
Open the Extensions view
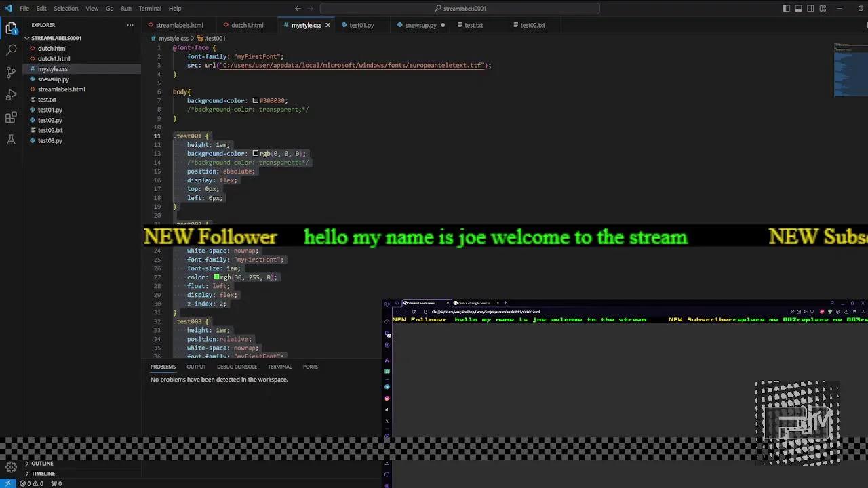(11, 117)
